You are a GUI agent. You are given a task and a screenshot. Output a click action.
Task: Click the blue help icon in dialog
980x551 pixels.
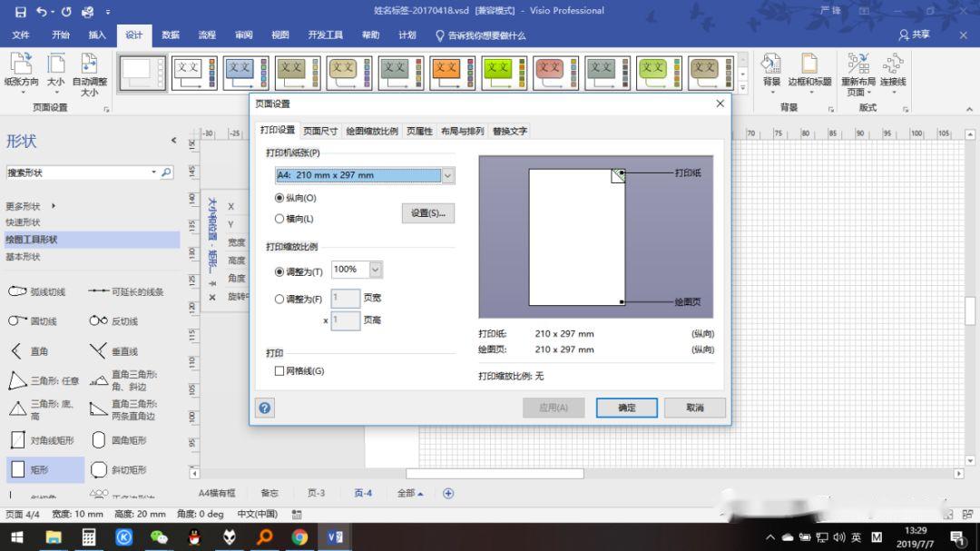(x=265, y=408)
